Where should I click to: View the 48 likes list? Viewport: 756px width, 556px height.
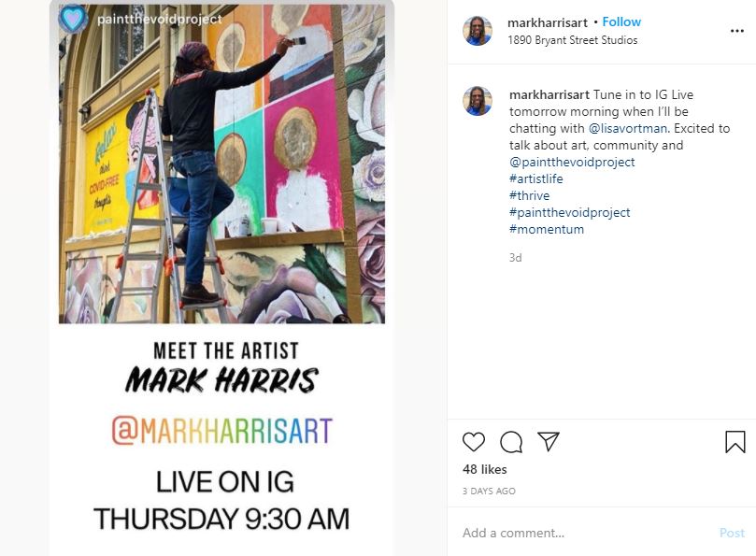pyautogui.click(x=485, y=469)
